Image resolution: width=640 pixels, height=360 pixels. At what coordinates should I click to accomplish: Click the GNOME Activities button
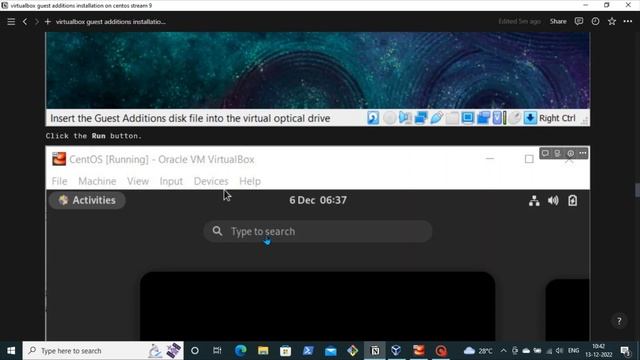pyautogui.click(x=87, y=200)
